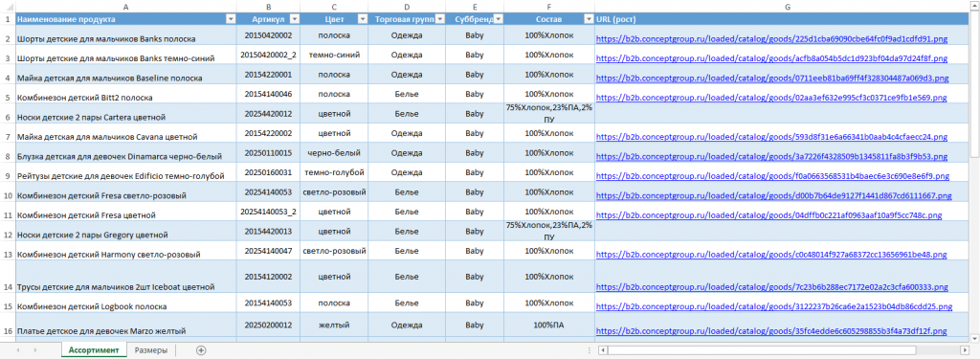The width and height of the screenshot is (980, 359).
Task: Select row 6 header
Action: click(x=7, y=113)
